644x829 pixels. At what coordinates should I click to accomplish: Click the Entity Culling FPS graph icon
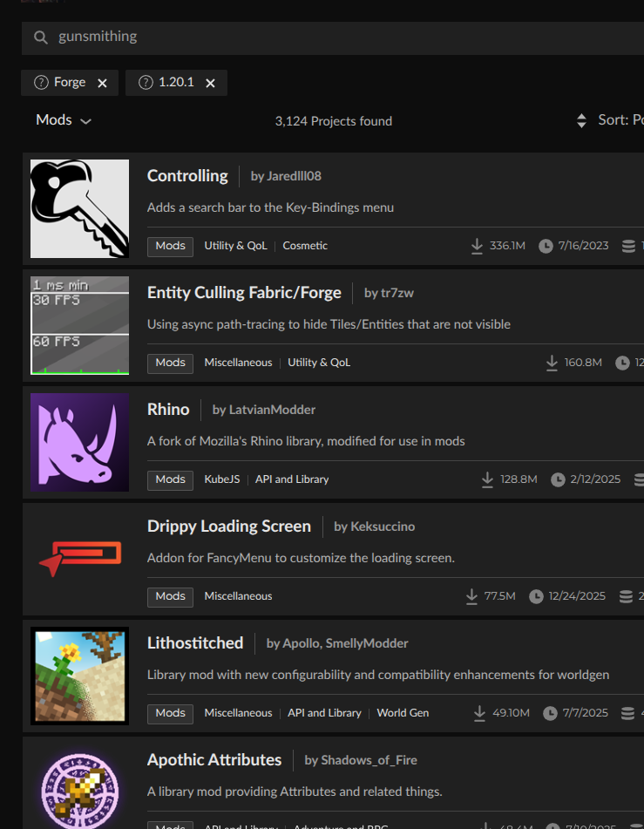click(x=79, y=325)
